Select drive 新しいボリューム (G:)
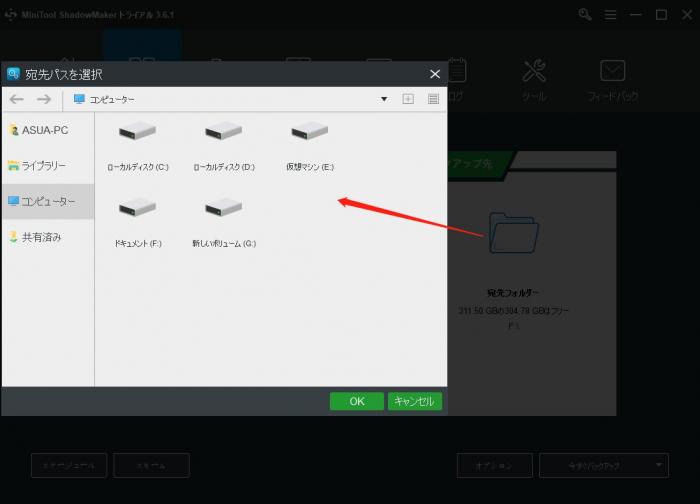700x504 pixels. [x=224, y=223]
